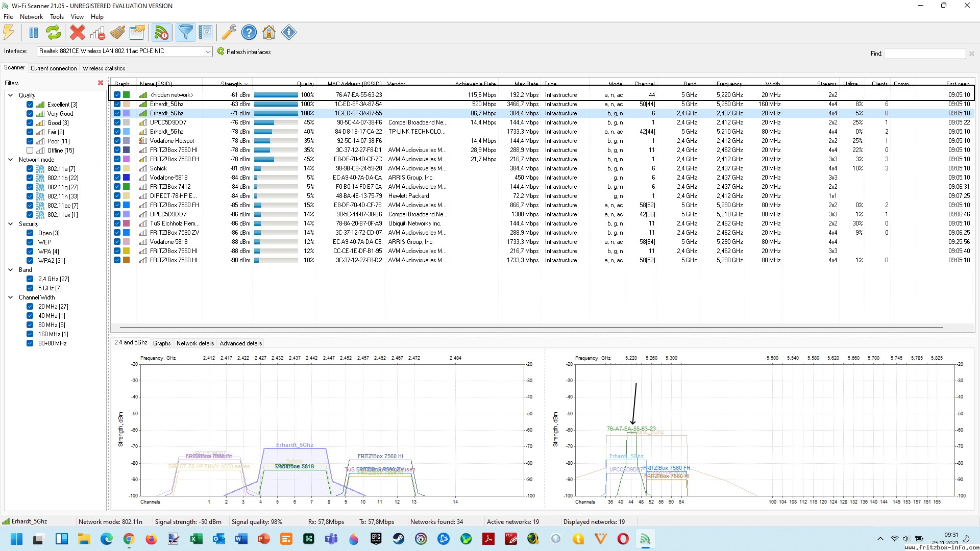Toggle the WPA2 [31] security filter
The height and width of the screenshot is (551, 980).
[x=30, y=261]
